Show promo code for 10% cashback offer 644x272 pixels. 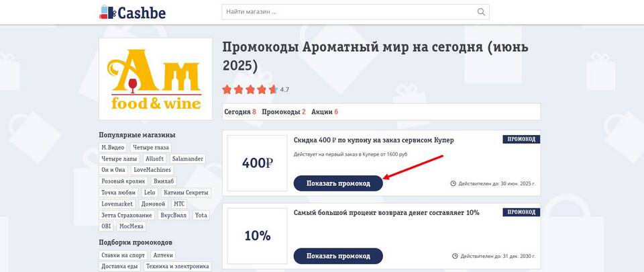(338, 256)
